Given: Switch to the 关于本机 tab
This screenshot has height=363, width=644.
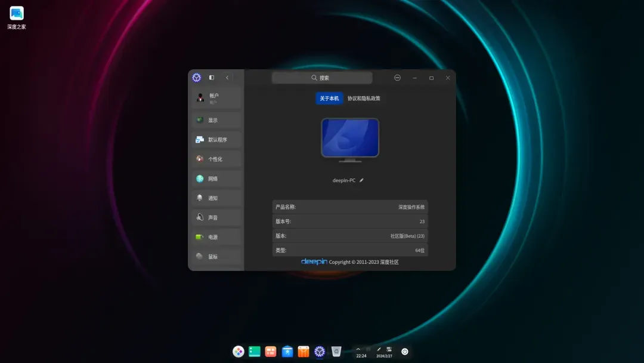Looking at the screenshot, I should pyautogui.click(x=329, y=99).
